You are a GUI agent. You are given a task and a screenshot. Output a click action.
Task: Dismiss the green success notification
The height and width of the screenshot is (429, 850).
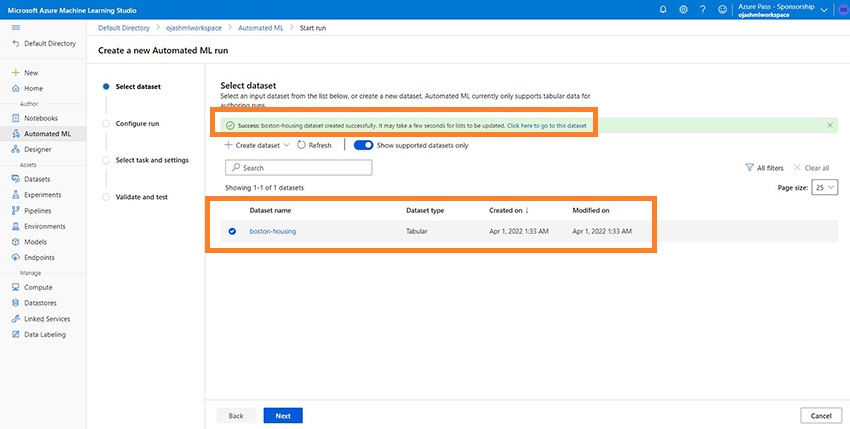[x=830, y=125]
